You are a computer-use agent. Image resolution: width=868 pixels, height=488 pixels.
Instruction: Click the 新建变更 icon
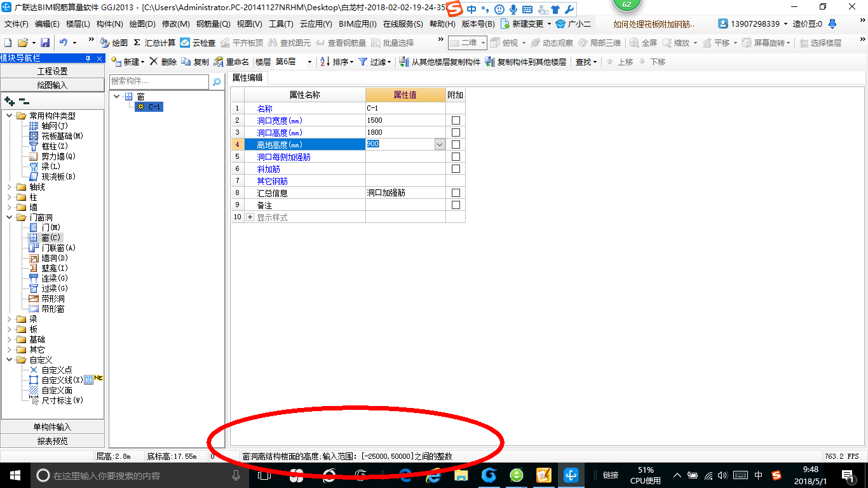click(505, 24)
